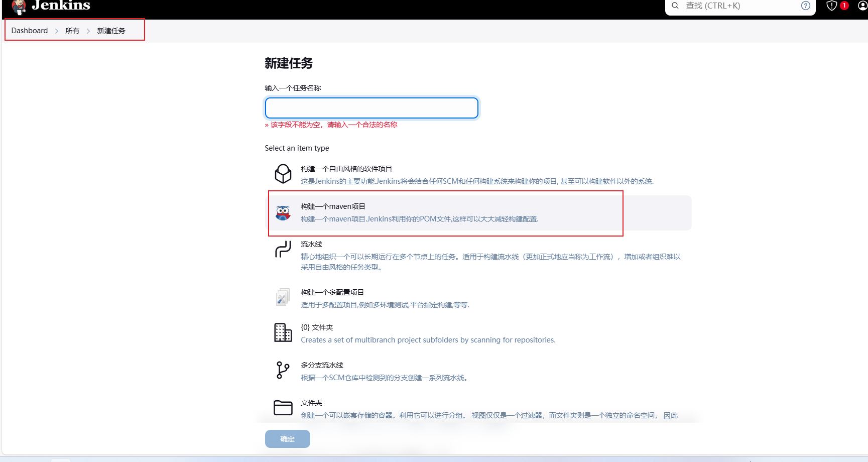Click the 查找 (CTRL+K) search box
The width and height of the screenshot is (868, 462).
740,6
